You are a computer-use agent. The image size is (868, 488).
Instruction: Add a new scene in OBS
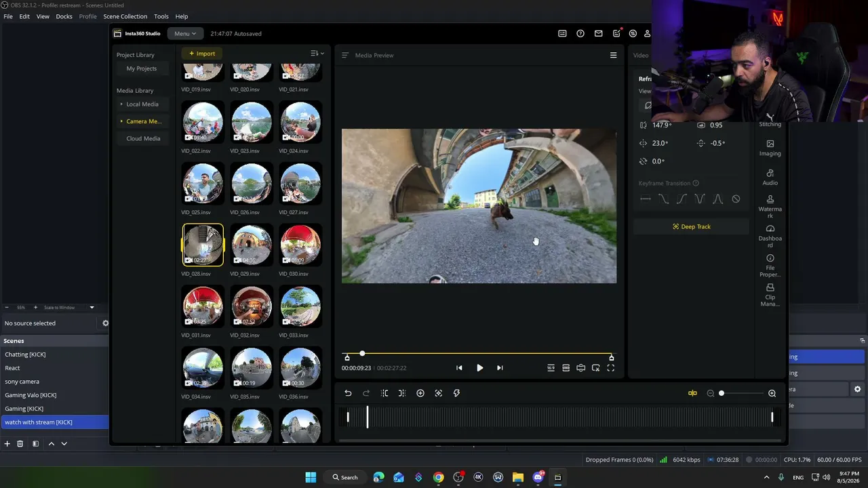[7, 444]
